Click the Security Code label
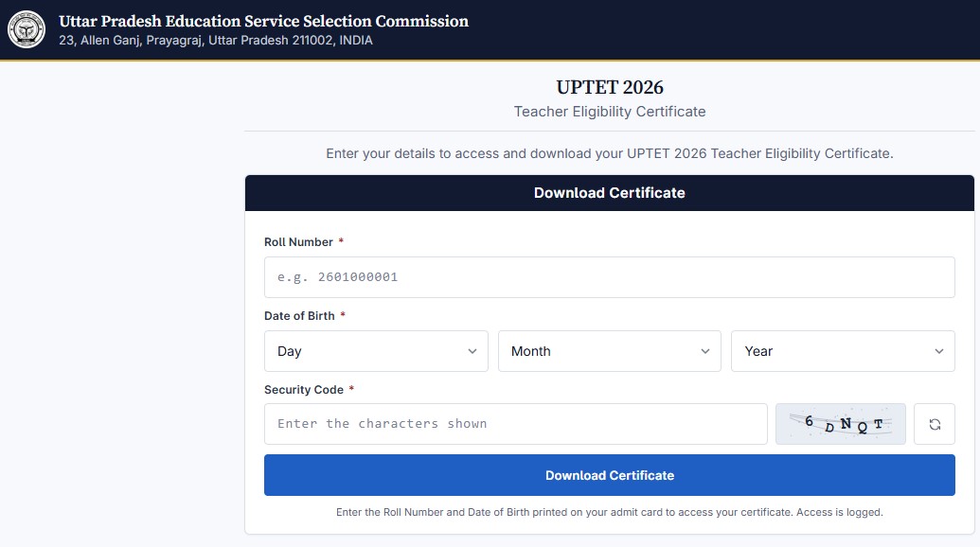 point(304,390)
